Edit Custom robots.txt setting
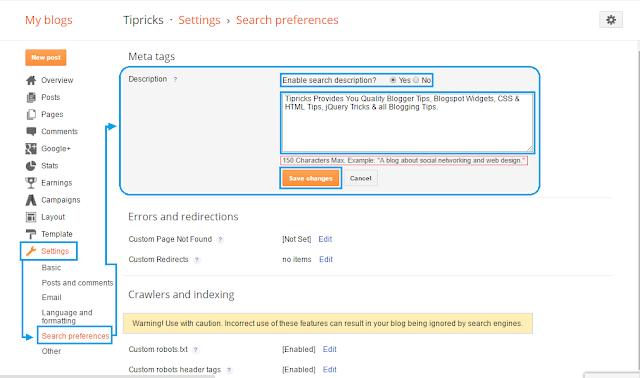This screenshot has height=378, width=640. point(329,349)
